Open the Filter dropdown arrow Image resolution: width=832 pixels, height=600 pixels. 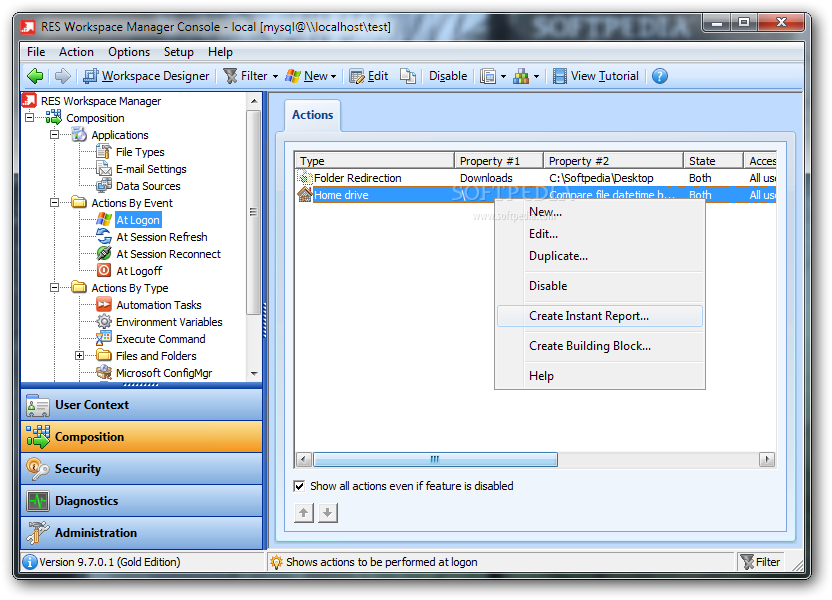tap(275, 76)
